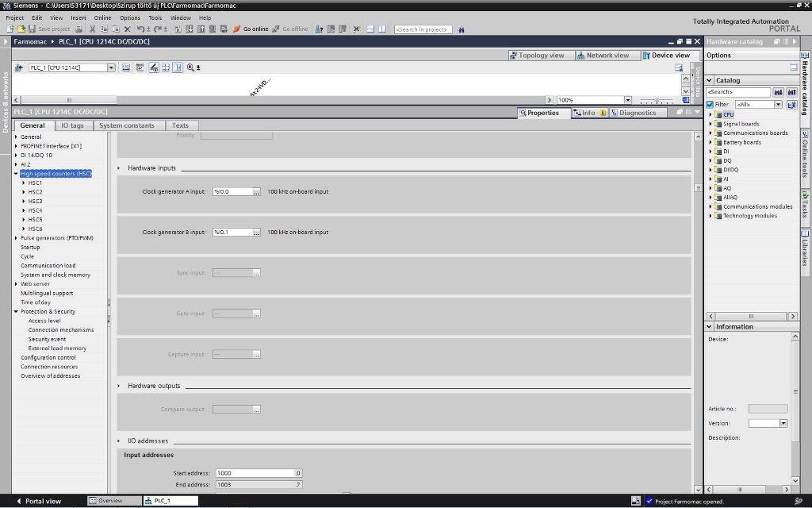Expand the PROFINET interface [X1] node
This screenshot has height=508, width=812.
point(16,146)
